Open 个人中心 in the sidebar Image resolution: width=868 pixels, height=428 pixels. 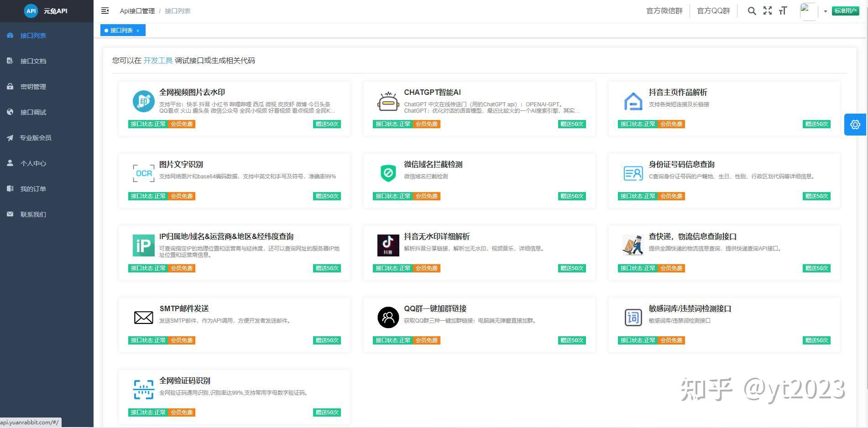[x=47, y=163]
